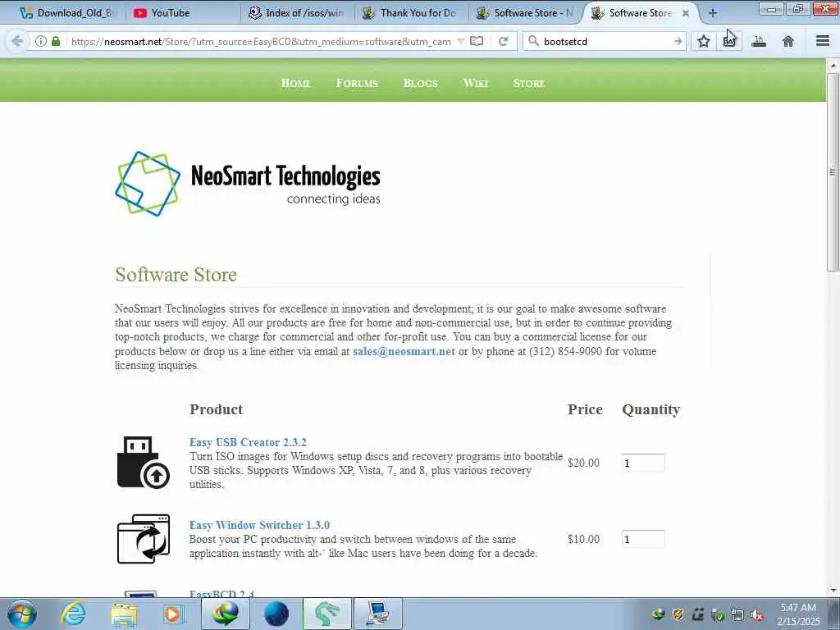This screenshot has height=630, width=840.
Task: Edit quantity for Easy USB Creator
Action: 643,463
